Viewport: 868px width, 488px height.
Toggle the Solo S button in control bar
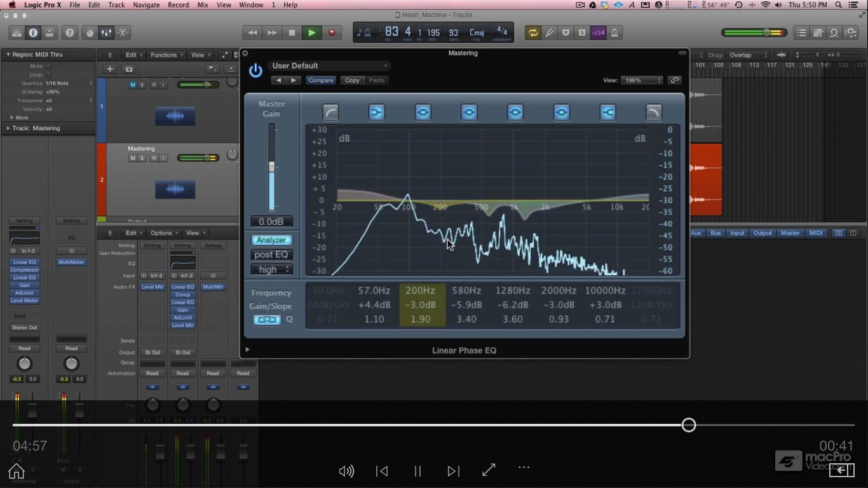click(x=582, y=33)
